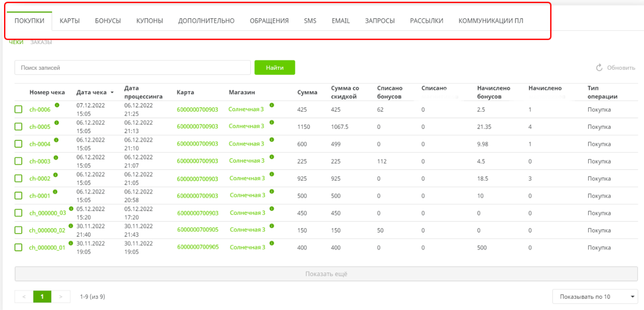Go to next page arrow in pagination
644x310 pixels.
tap(61, 296)
